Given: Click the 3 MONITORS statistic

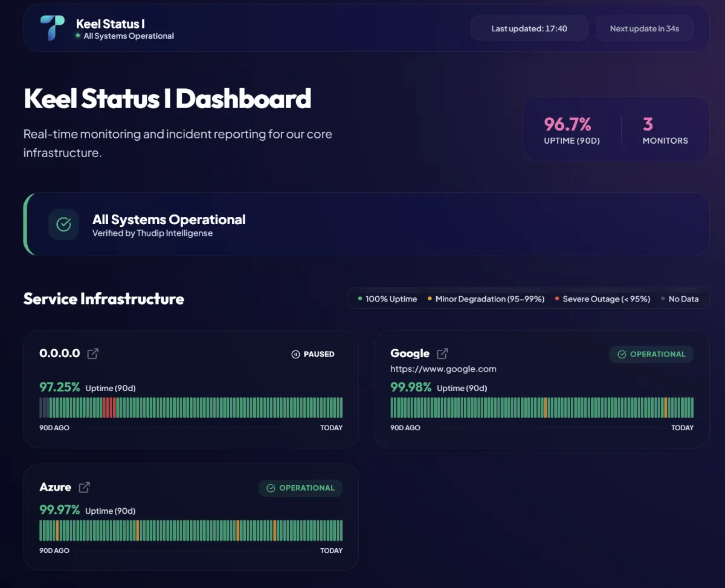Looking at the screenshot, I should (x=665, y=131).
